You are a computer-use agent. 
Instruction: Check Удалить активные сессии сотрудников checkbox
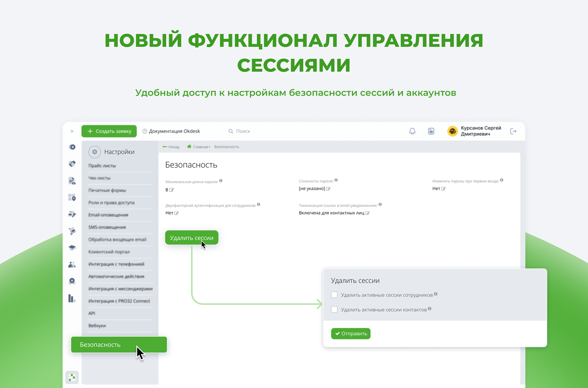tap(334, 295)
